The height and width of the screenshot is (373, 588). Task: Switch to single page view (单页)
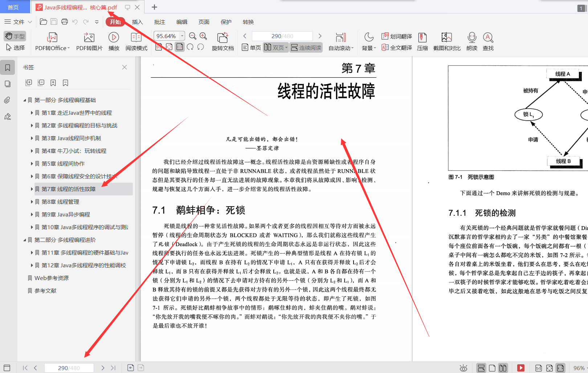[x=251, y=48]
